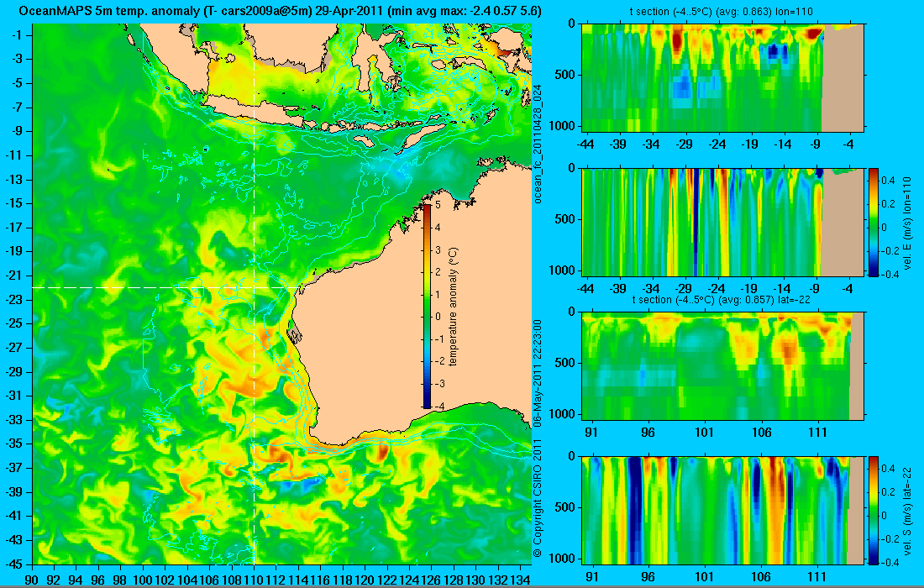This screenshot has width=924, height=588.
Task: Click latitude tick '-45' on the main map axis
Action: (x=13, y=564)
